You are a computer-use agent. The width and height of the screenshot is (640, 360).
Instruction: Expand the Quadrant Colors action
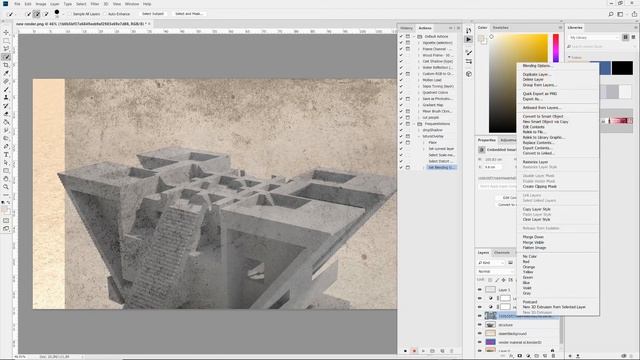click(419, 92)
